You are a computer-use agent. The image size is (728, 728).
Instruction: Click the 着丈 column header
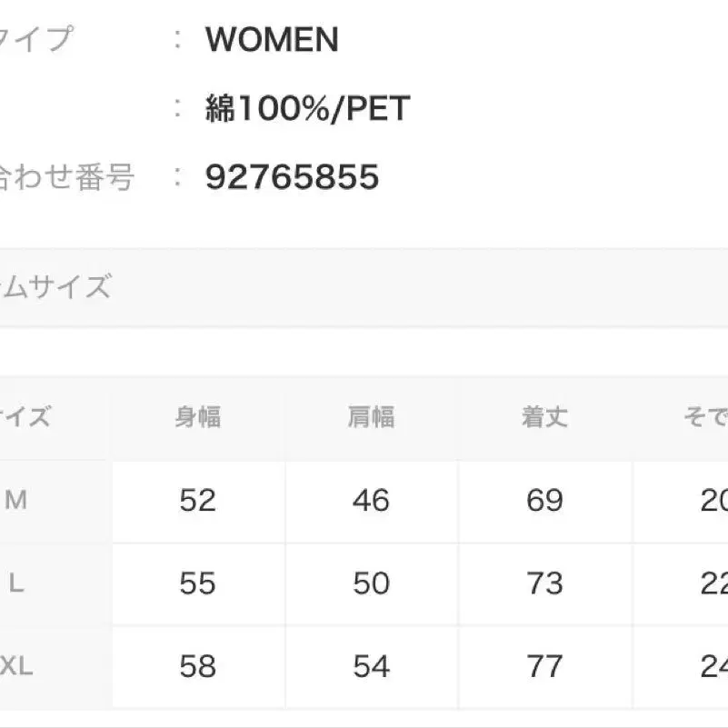544,417
